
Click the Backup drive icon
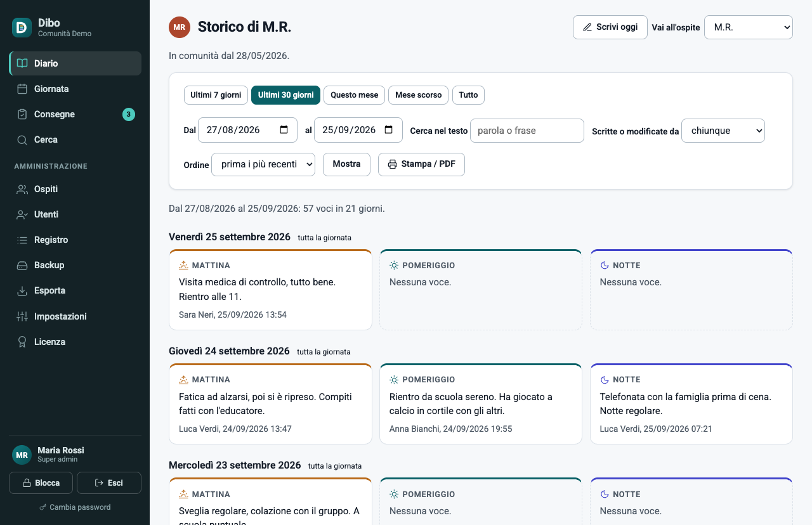[x=22, y=265]
